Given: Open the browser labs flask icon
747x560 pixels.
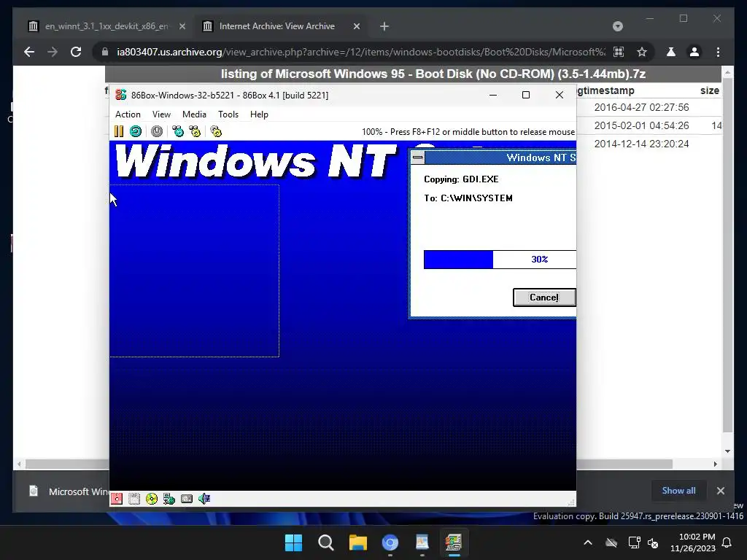Looking at the screenshot, I should [x=671, y=52].
